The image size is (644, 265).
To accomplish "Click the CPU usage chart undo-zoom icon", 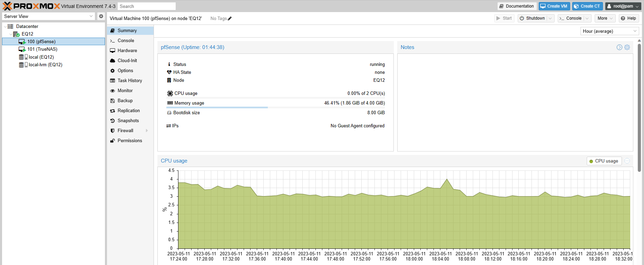I will pyautogui.click(x=627, y=161).
